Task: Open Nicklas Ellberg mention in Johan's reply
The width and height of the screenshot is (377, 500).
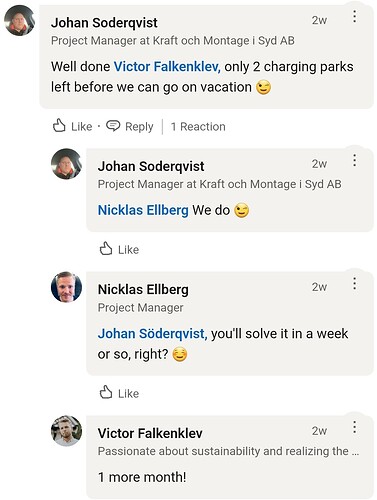Action: coord(143,210)
